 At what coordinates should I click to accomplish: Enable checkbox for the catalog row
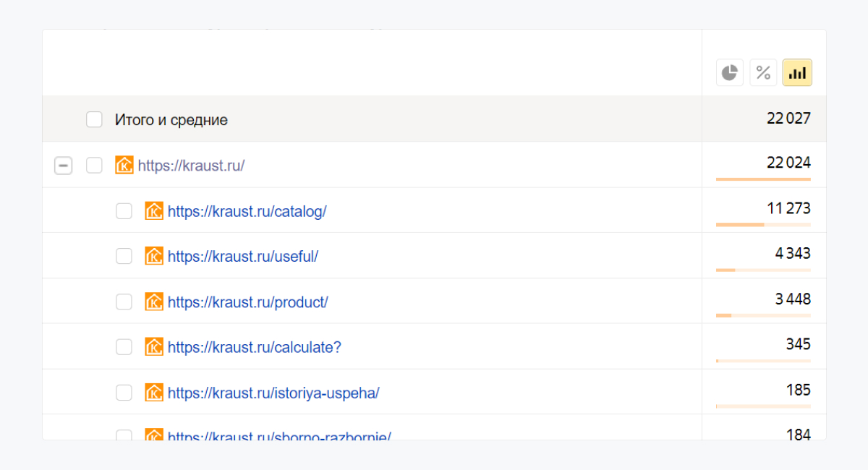click(x=124, y=211)
